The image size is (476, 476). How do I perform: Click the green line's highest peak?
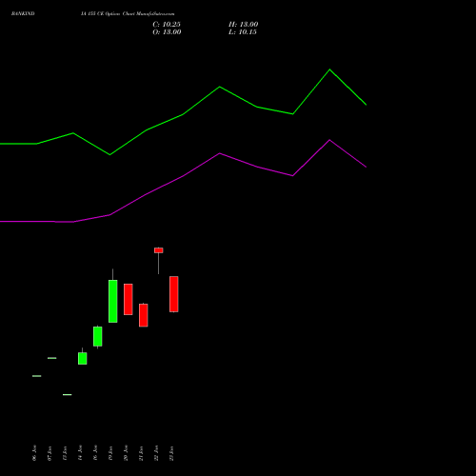tap(329, 69)
